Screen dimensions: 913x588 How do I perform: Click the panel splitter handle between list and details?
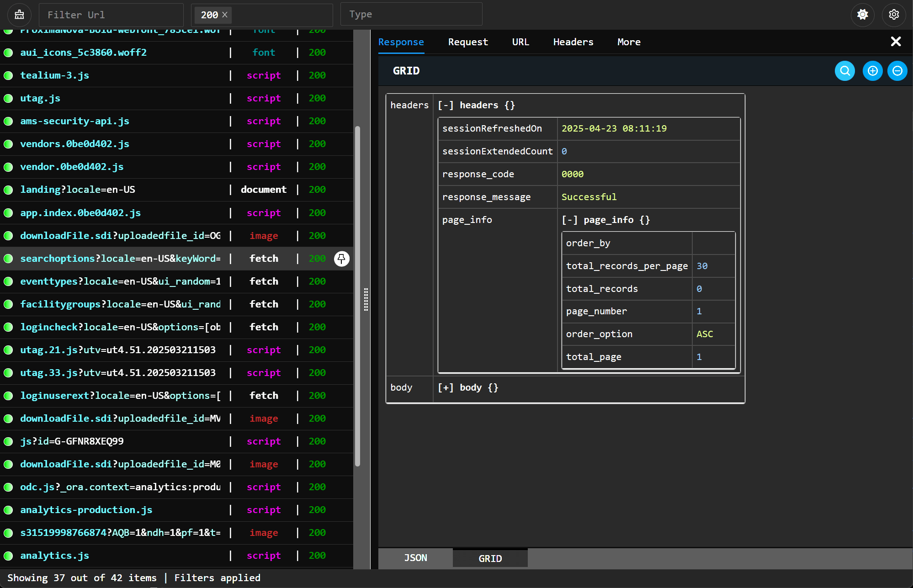(x=366, y=300)
